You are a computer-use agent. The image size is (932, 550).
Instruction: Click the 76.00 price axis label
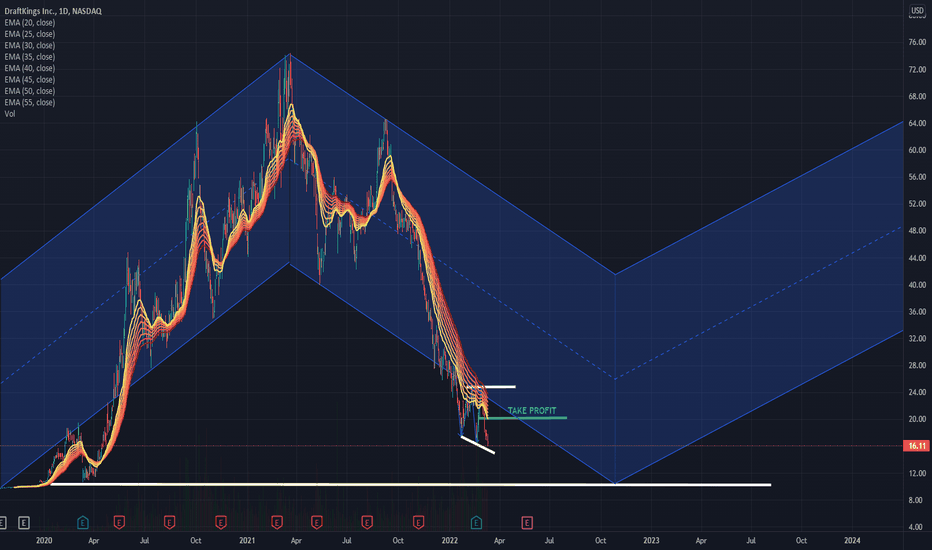(917, 42)
